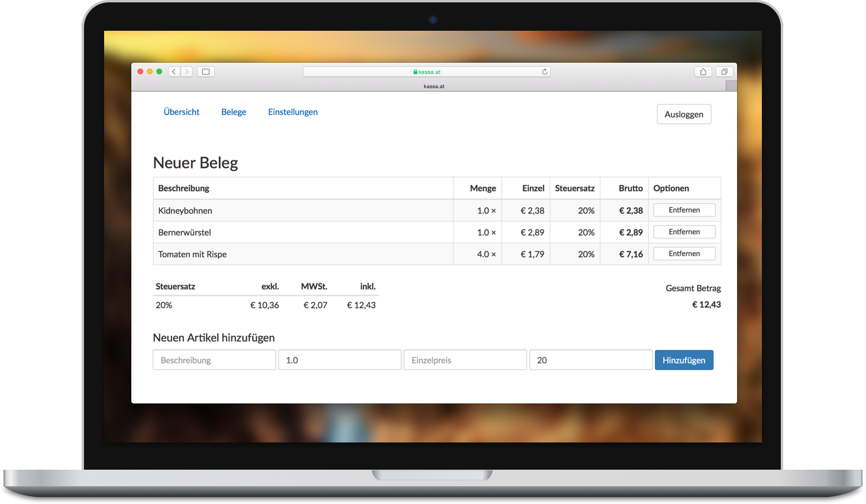
Task: Click the tax rate field showing 20
Action: pyautogui.click(x=590, y=360)
